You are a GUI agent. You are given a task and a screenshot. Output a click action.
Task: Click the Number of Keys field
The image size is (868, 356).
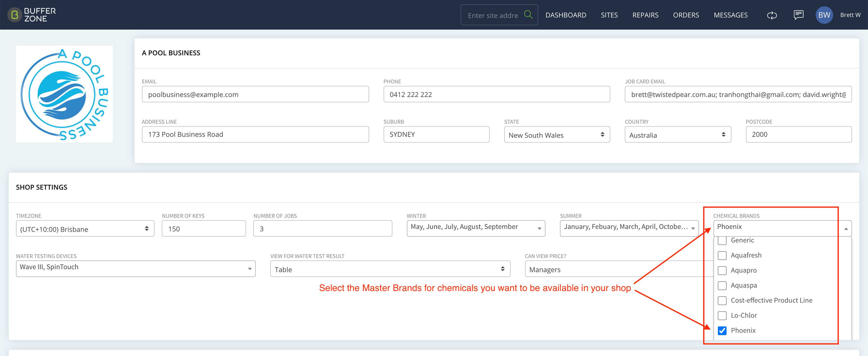[x=203, y=228]
